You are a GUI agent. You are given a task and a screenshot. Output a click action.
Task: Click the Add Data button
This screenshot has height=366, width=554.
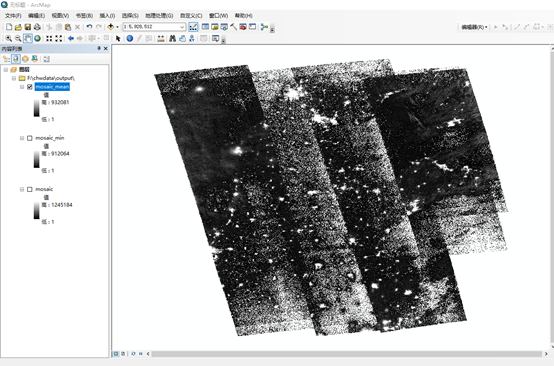[x=111, y=27]
